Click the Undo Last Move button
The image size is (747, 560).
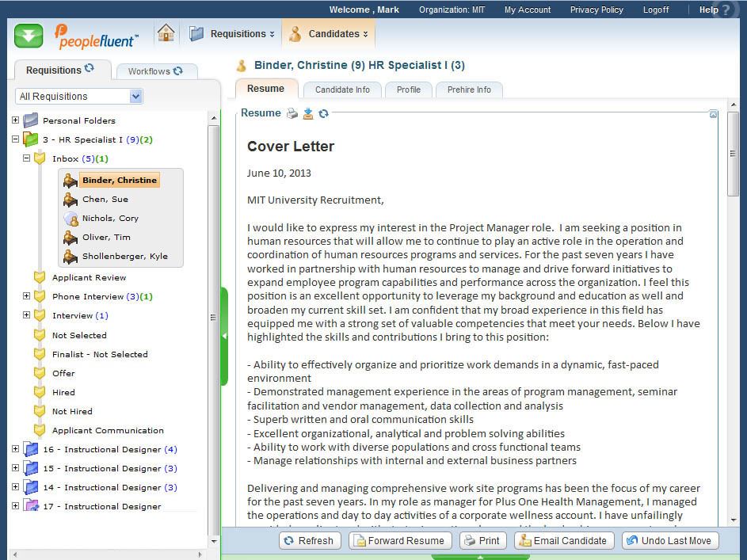670,541
